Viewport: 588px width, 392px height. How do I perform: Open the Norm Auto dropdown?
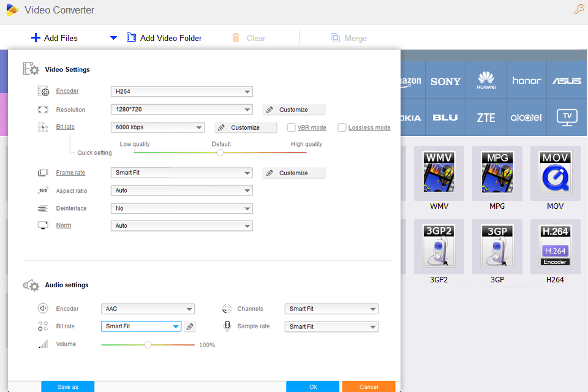click(x=181, y=226)
